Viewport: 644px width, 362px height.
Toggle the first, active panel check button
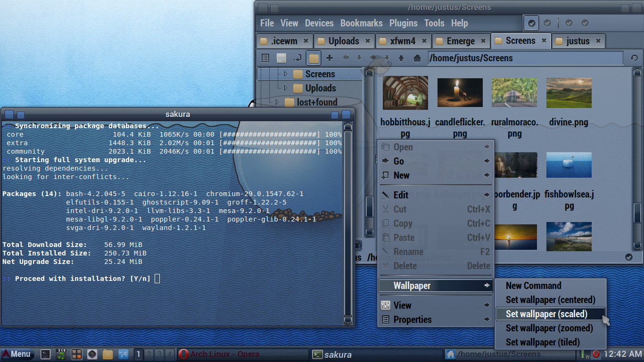[532, 23]
